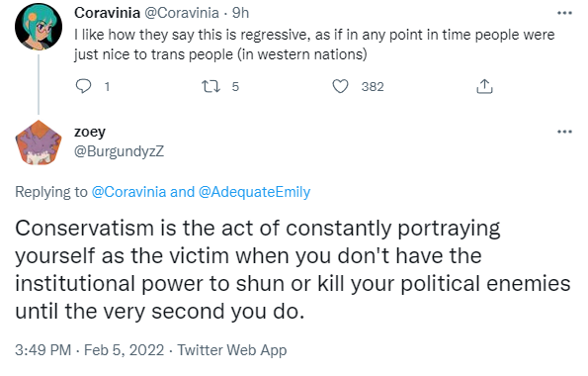Open the zoey display name

tap(90, 132)
